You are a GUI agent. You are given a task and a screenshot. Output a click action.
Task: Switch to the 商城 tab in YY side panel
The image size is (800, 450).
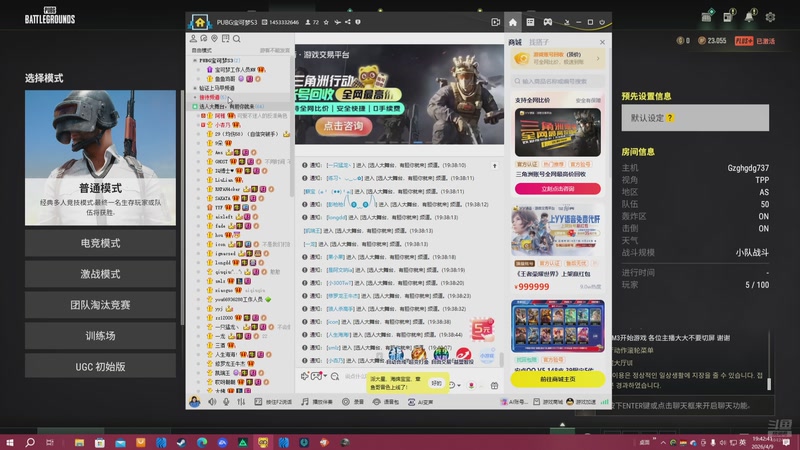coord(515,42)
